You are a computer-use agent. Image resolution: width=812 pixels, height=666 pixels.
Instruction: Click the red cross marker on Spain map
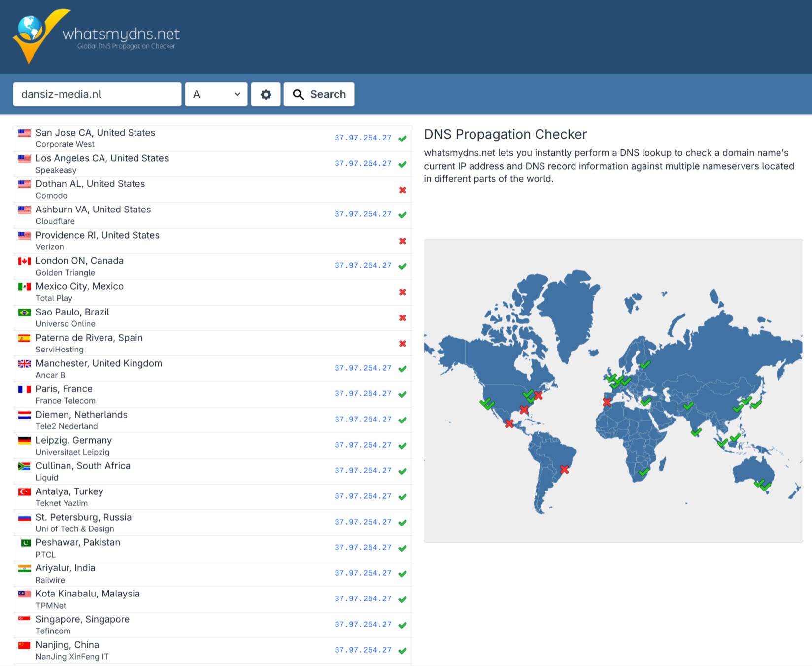(x=607, y=402)
